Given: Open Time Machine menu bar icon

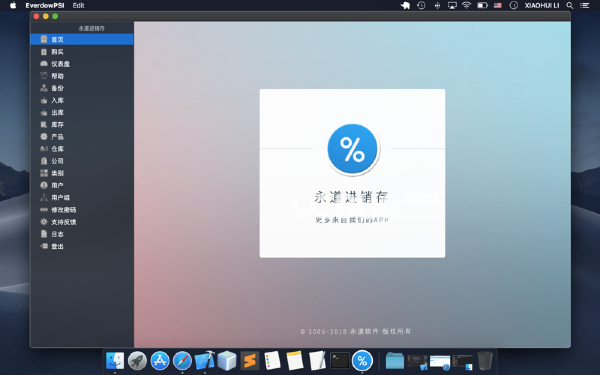Looking at the screenshot, I should pos(421,5).
